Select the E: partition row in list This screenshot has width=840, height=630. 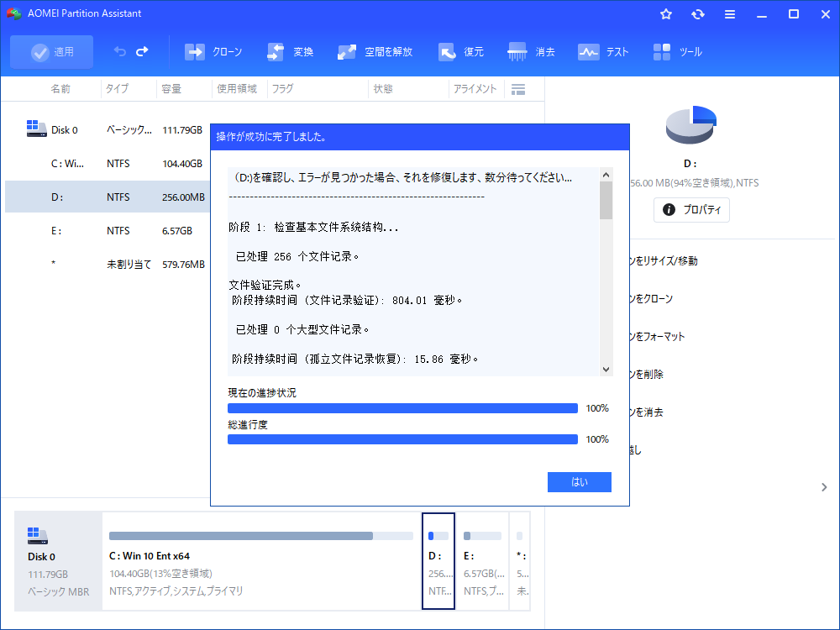pos(107,230)
